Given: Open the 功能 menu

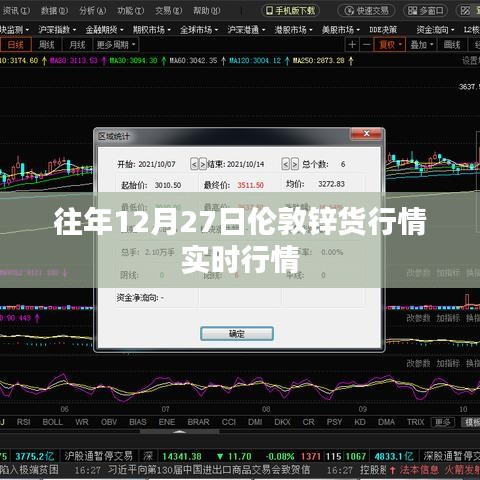Looking at the screenshot, I should [x=130, y=11].
